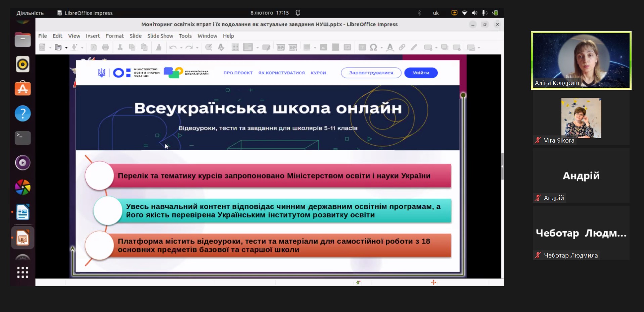Click the Redo arrow icon

189,47
